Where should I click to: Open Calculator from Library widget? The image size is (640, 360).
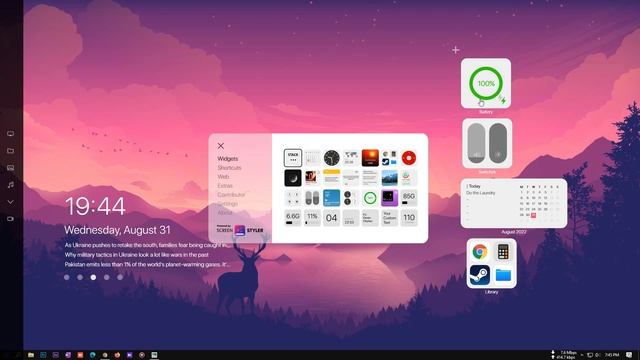pos(503,252)
